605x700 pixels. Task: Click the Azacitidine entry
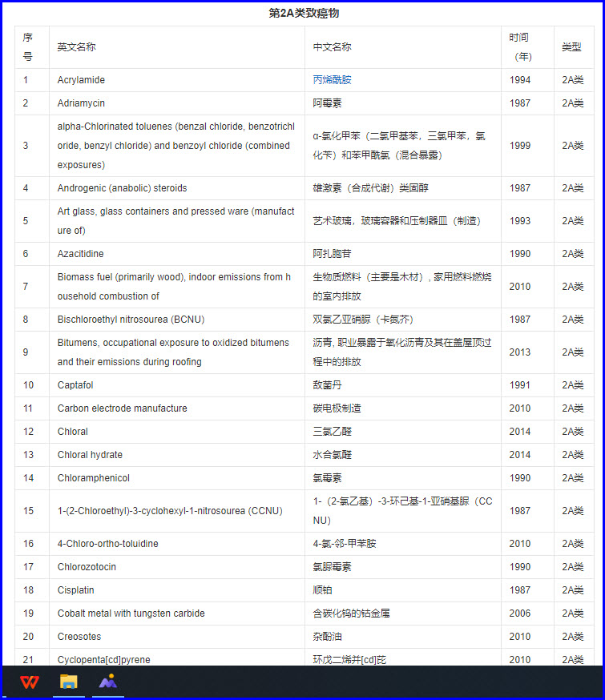(80, 254)
